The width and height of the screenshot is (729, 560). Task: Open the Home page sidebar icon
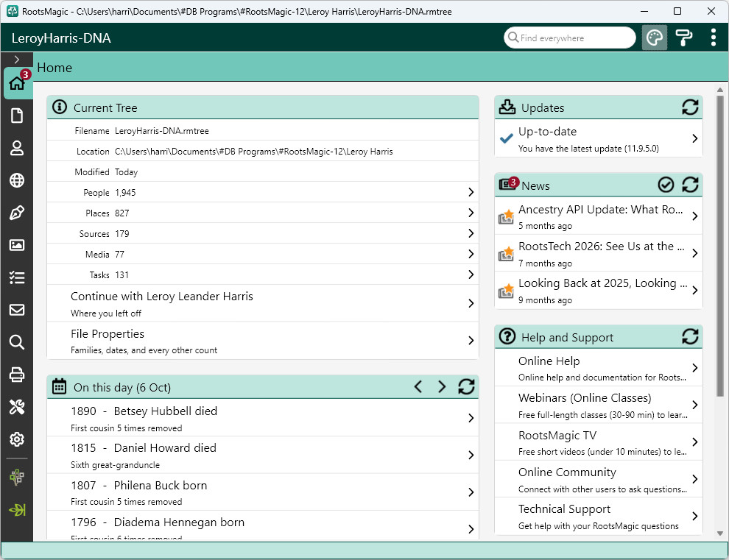tap(17, 83)
